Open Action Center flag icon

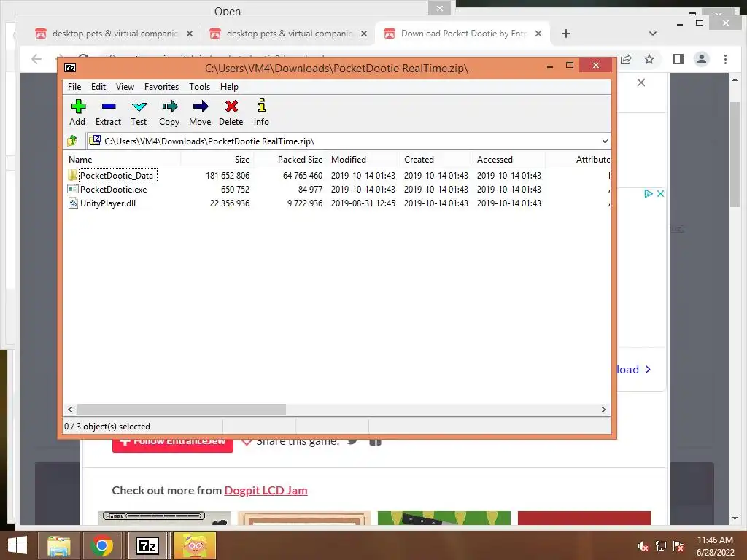point(678,546)
